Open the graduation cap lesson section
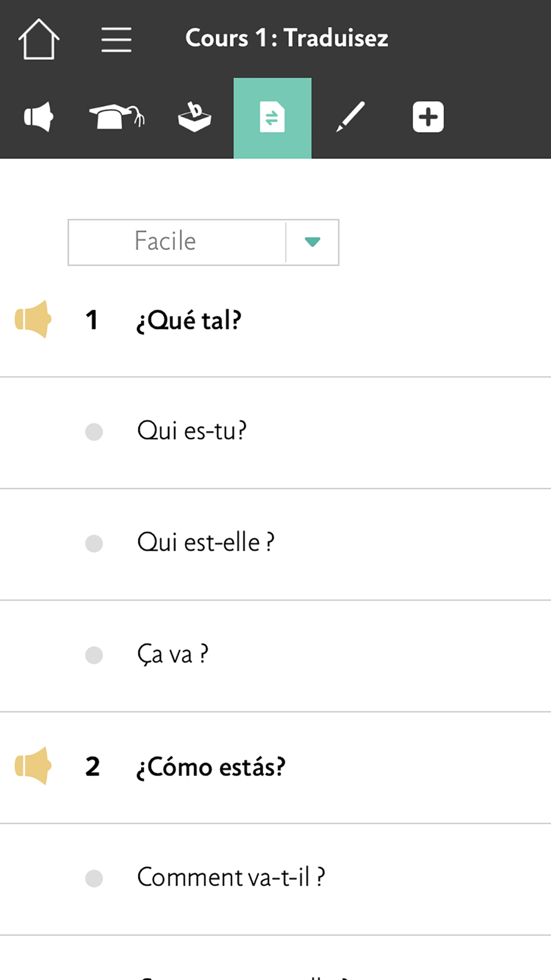This screenshot has width=551, height=980. pos(116,117)
